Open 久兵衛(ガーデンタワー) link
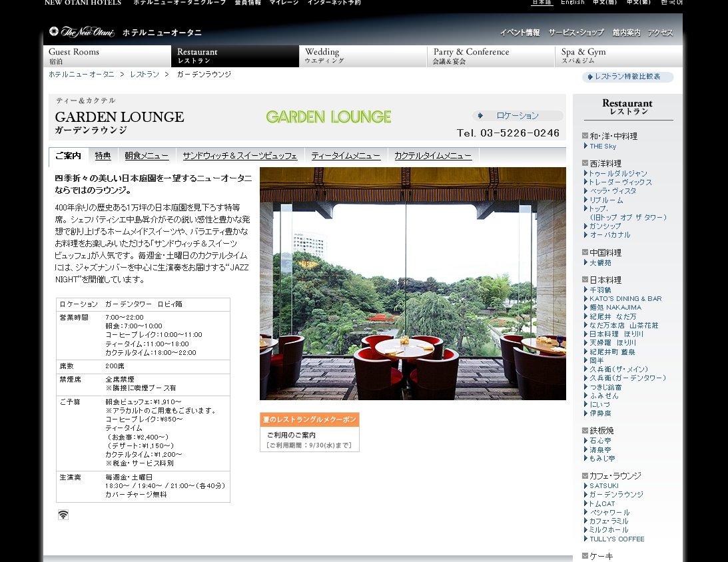728x562 pixels. coord(627,378)
